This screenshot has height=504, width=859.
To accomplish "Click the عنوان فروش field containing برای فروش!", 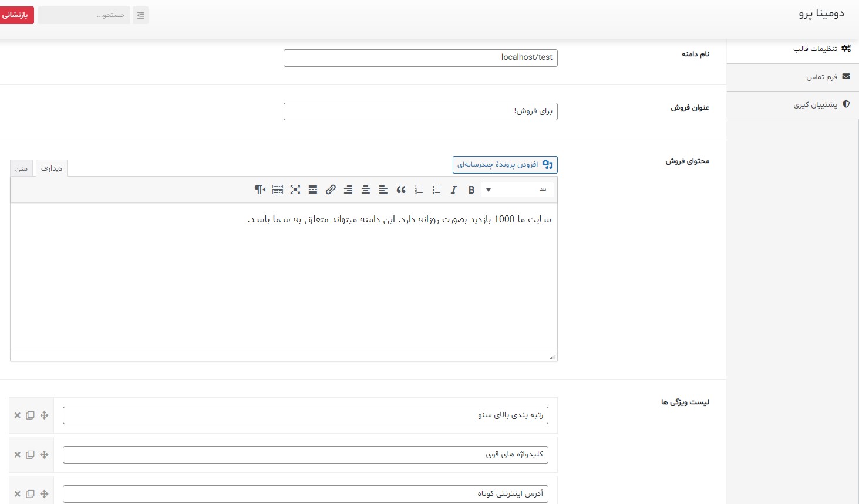I will point(420,111).
